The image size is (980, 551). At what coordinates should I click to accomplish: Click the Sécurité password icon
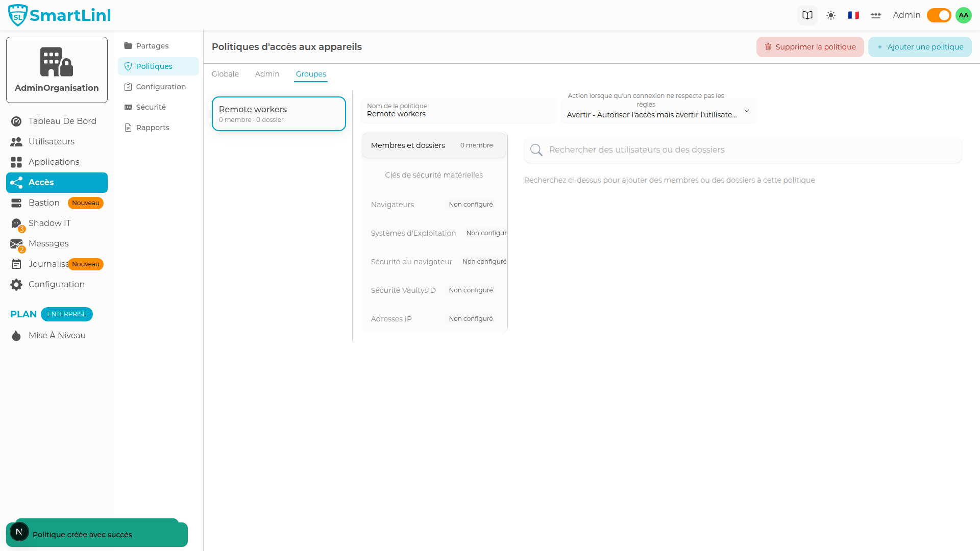click(x=128, y=107)
